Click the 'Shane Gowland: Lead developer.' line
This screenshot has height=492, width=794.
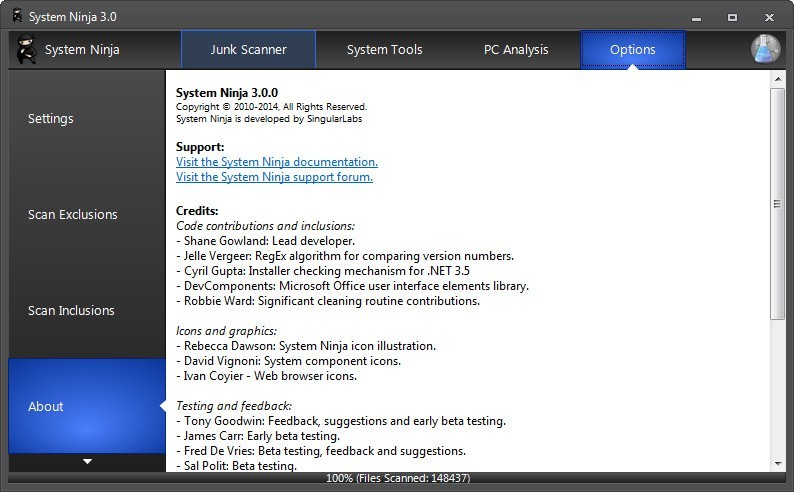pos(265,241)
